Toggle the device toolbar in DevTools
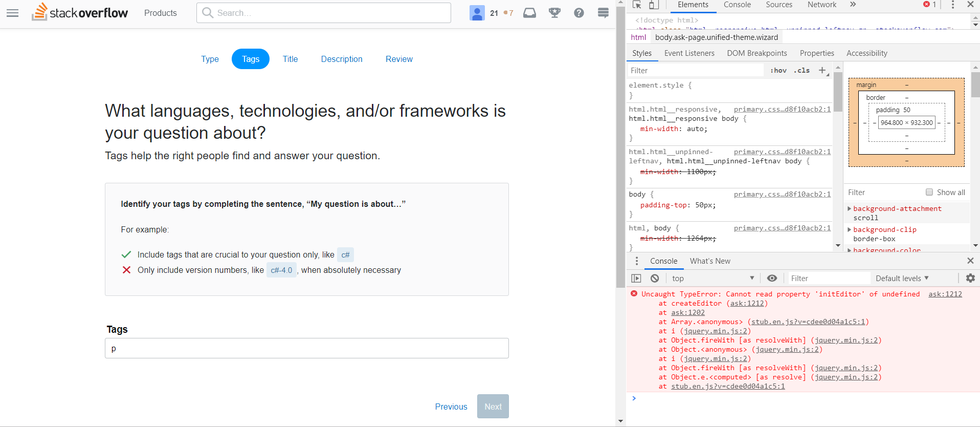 654,5
